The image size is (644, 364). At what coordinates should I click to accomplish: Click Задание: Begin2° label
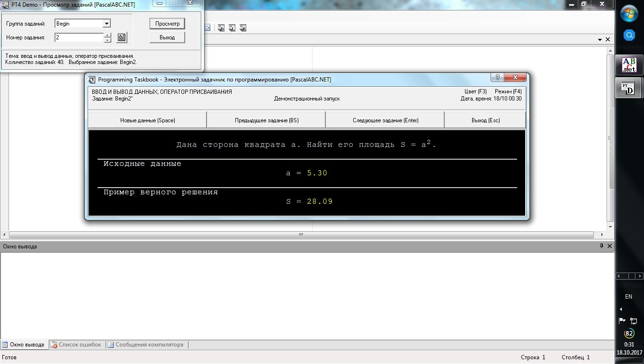coord(112,99)
